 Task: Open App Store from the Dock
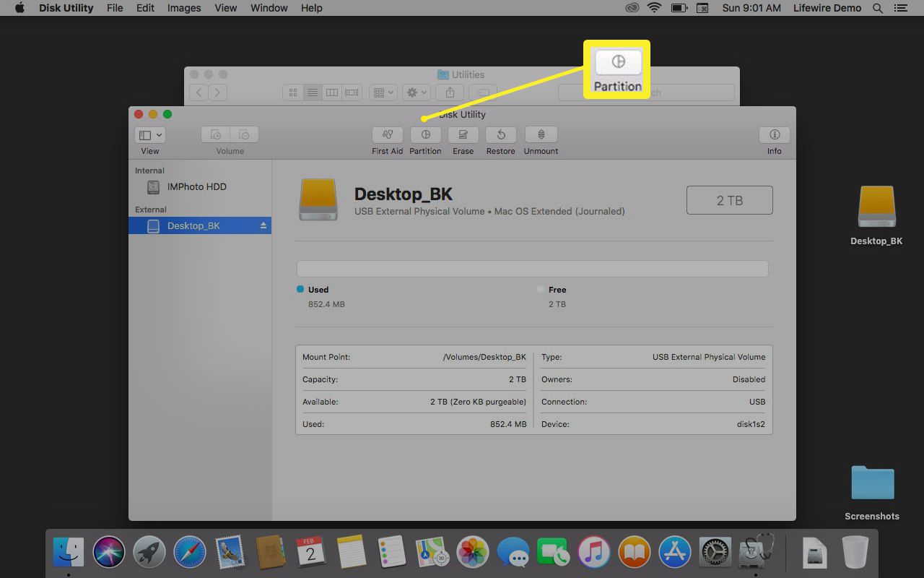[x=675, y=553]
